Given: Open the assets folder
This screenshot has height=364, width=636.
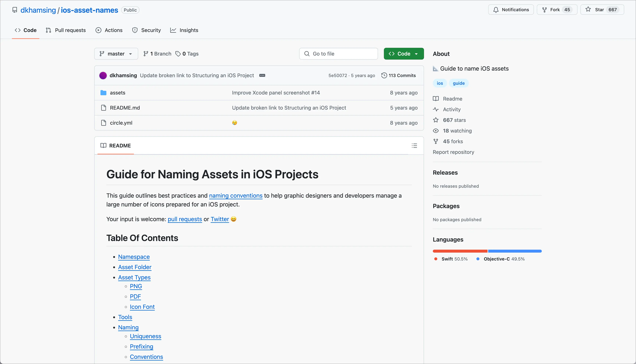Looking at the screenshot, I should 118,93.
